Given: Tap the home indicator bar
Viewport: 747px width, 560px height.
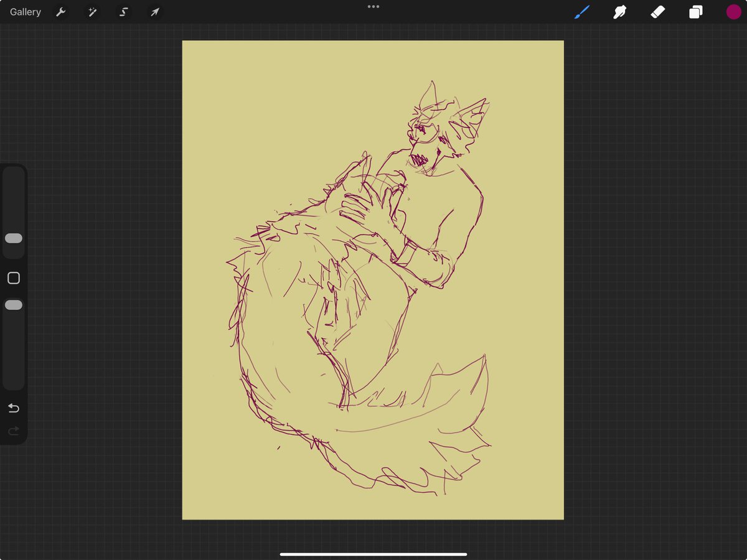Looking at the screenshot, I should pyautogui.click(x=374, y=554).
